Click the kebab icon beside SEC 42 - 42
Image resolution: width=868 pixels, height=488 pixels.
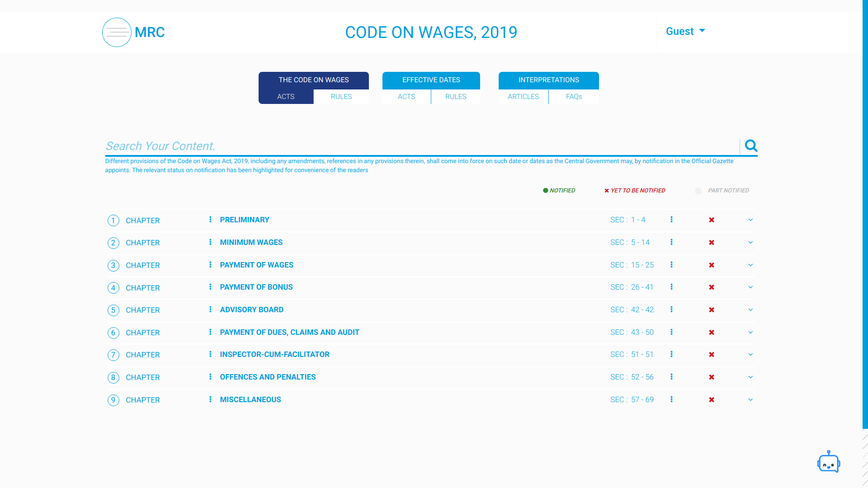coord(671,310)
